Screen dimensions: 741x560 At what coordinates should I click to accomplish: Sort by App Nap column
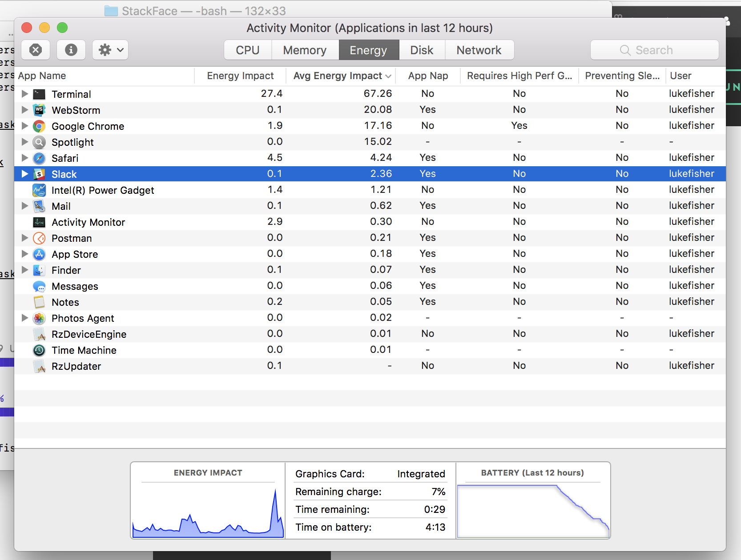(428, 76)
